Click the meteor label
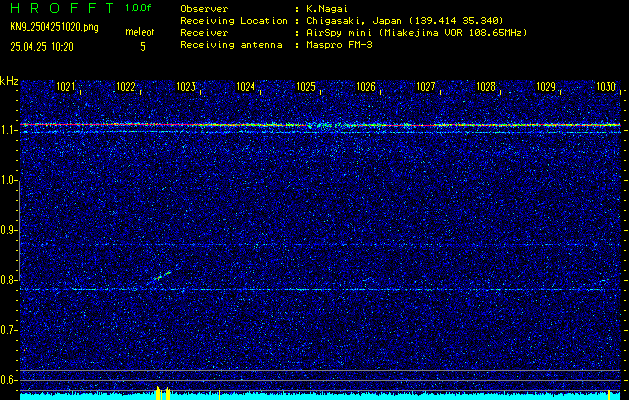629x400 pixels. click(140, 32)
